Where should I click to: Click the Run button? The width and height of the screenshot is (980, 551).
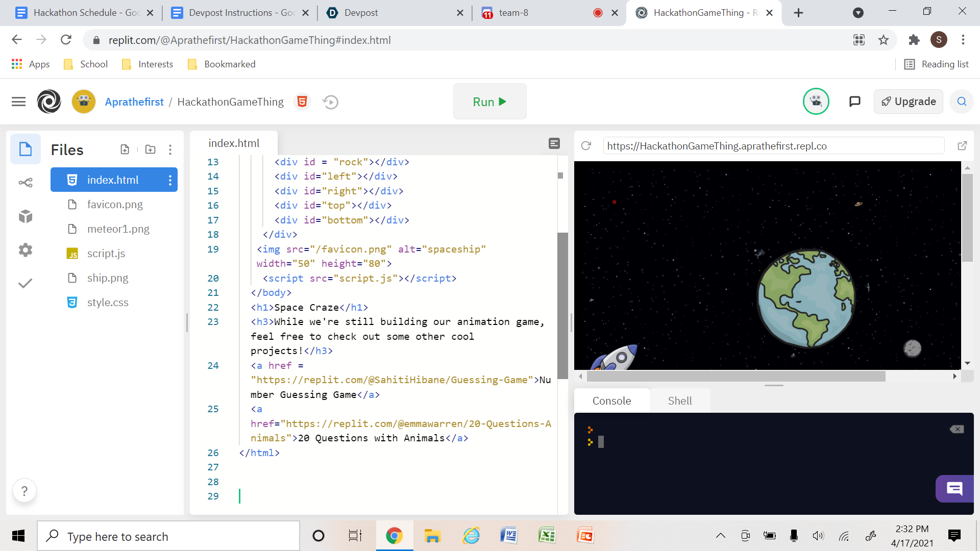(x=489, y=102)
